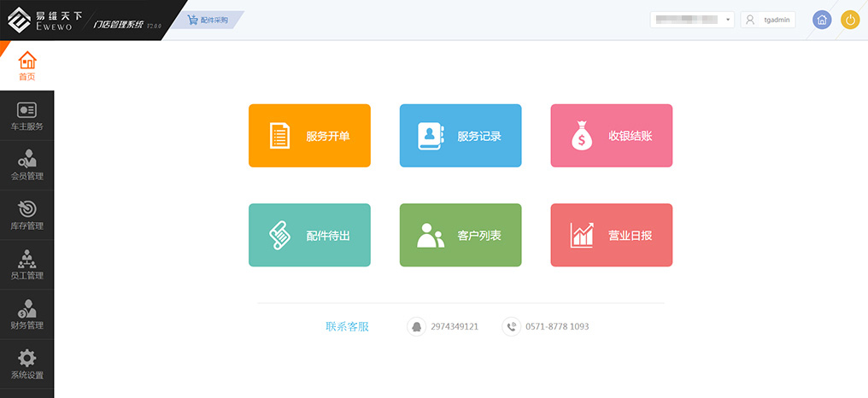
Task: Click the 联系客服 link
Action: (347, 326)
